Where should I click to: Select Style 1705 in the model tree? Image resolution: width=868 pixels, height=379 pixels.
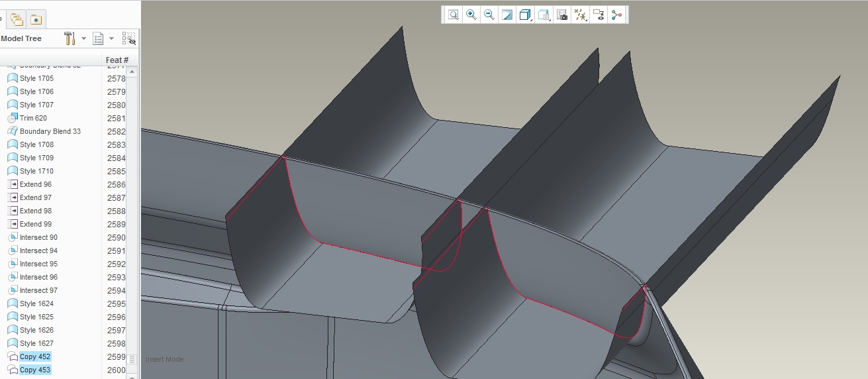point(36,78)
